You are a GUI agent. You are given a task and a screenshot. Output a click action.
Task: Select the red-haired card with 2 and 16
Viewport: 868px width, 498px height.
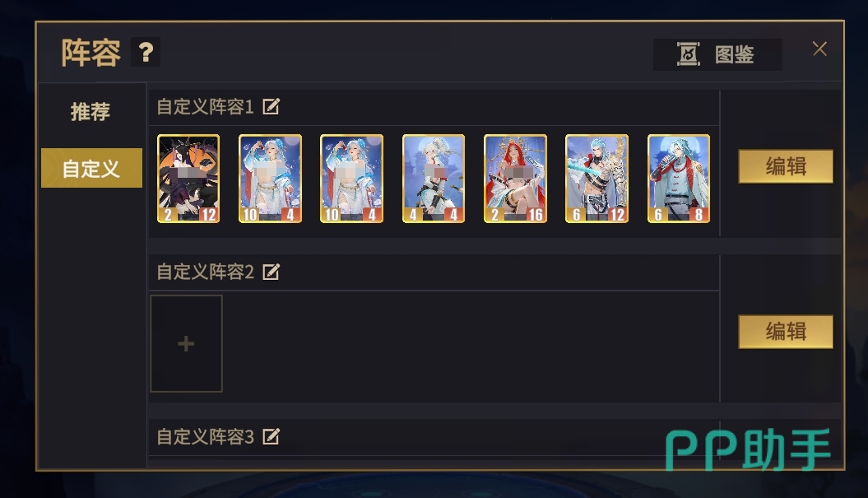click(515, 179)
